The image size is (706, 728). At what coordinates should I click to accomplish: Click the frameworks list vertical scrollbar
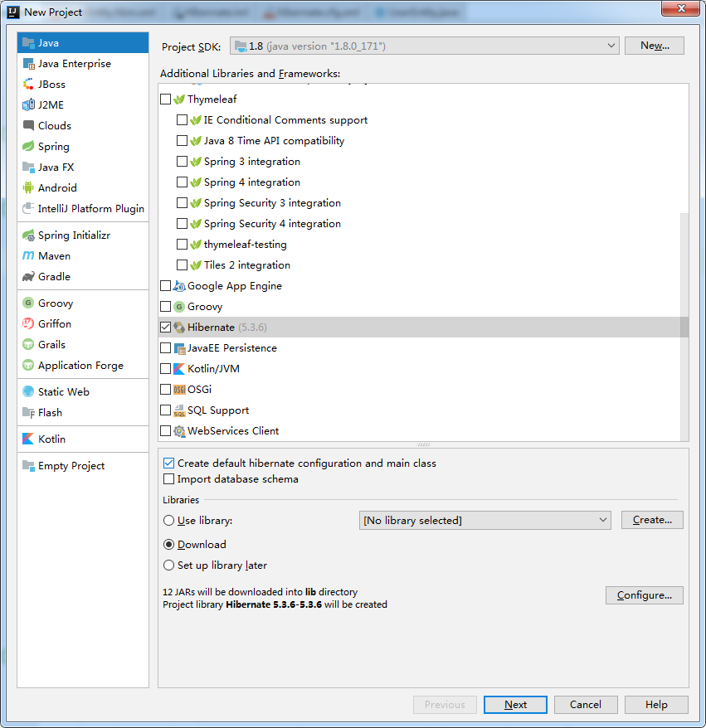tap(684, 327)
